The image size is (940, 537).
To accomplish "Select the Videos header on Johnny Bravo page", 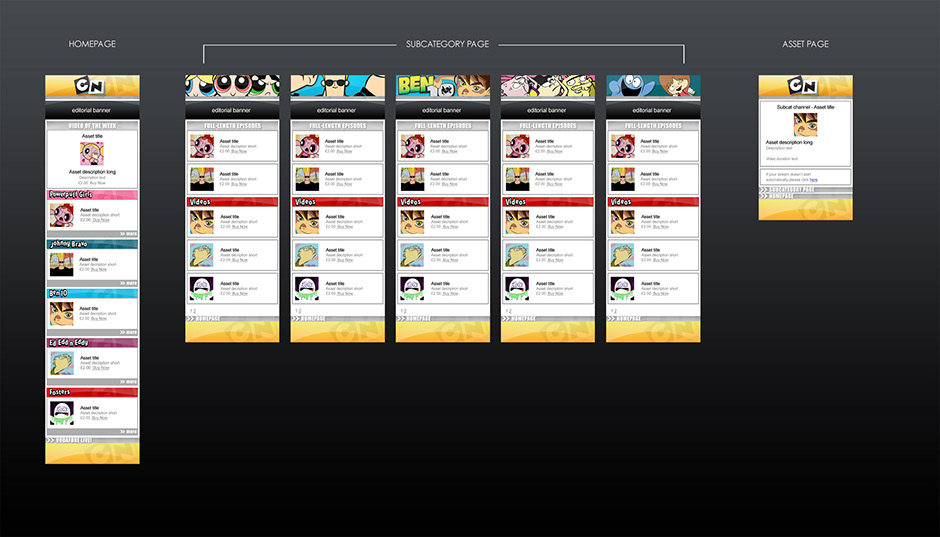I will pyautogui.click(x=338, y=202).
